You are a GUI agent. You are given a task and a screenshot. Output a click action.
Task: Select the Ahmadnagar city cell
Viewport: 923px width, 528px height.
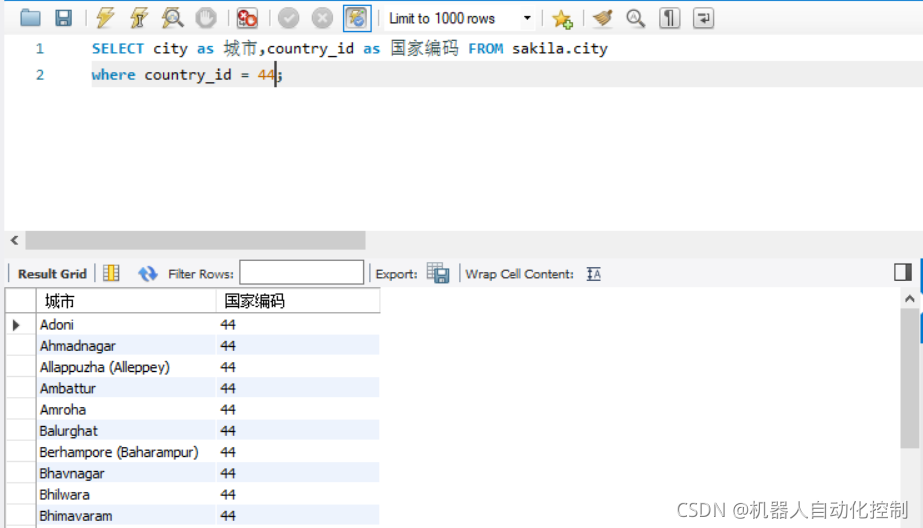[126, 346]
